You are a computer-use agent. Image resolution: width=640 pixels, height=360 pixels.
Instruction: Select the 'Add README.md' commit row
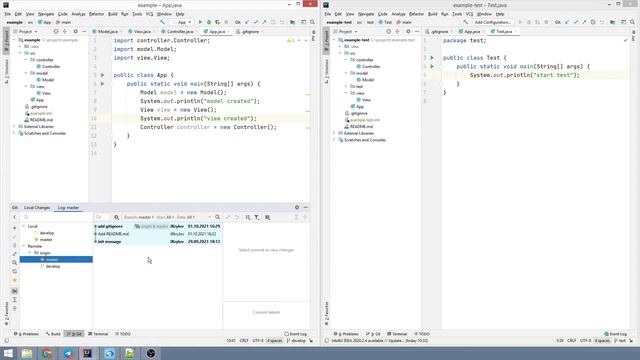[x=158, y=234]
